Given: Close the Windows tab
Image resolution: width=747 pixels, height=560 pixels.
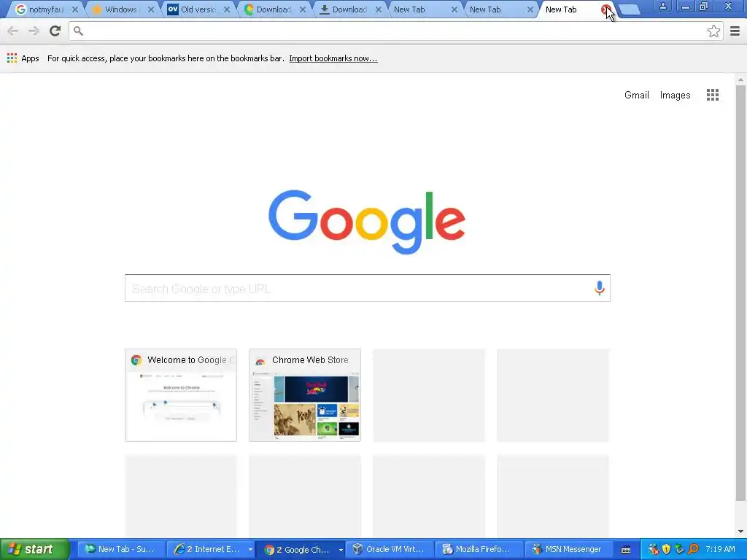Looking at the screenshot, I should [x=150, y=9].
